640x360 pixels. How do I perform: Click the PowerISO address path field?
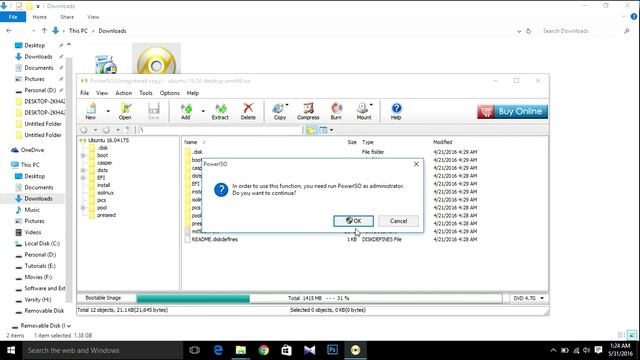[220, 130]
